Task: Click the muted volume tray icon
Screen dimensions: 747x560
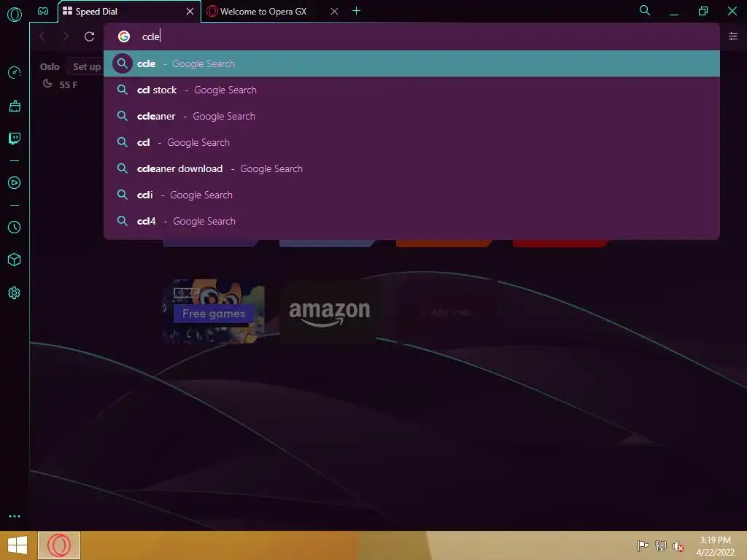Action: [x=678, y=546]
